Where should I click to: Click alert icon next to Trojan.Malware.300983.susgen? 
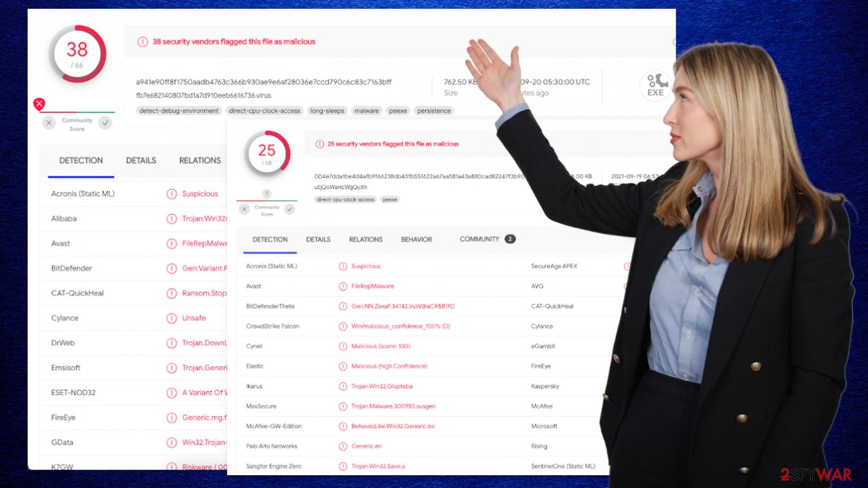[x=343, y=406]
